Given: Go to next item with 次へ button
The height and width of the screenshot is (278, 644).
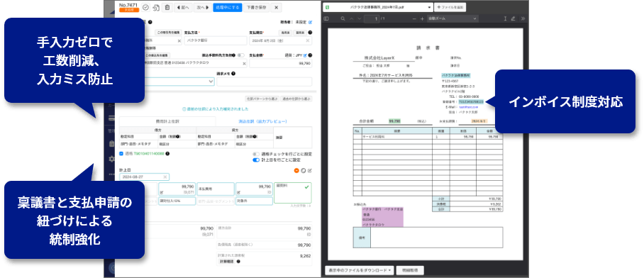Looking at the screenshot, I should (202, 7).
